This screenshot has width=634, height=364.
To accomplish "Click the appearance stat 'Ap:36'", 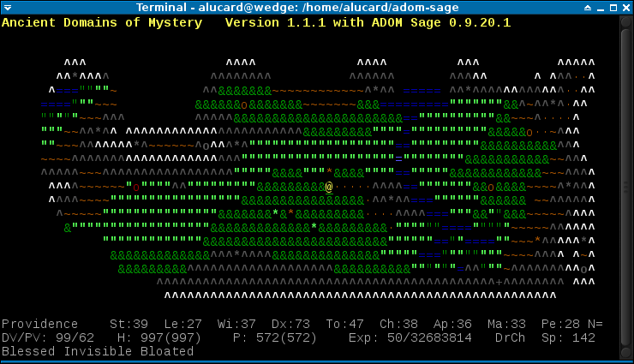I will [452, 324].
